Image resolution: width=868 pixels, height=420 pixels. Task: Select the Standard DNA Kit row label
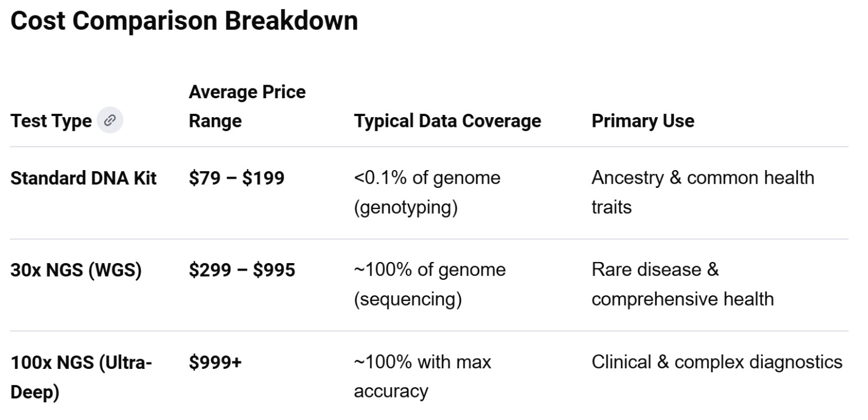pyautogui.click(x=84, y=178)
